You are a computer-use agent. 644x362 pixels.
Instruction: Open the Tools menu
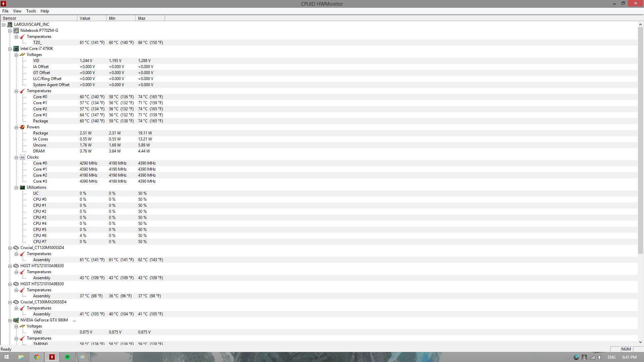[x=31, y=11]
